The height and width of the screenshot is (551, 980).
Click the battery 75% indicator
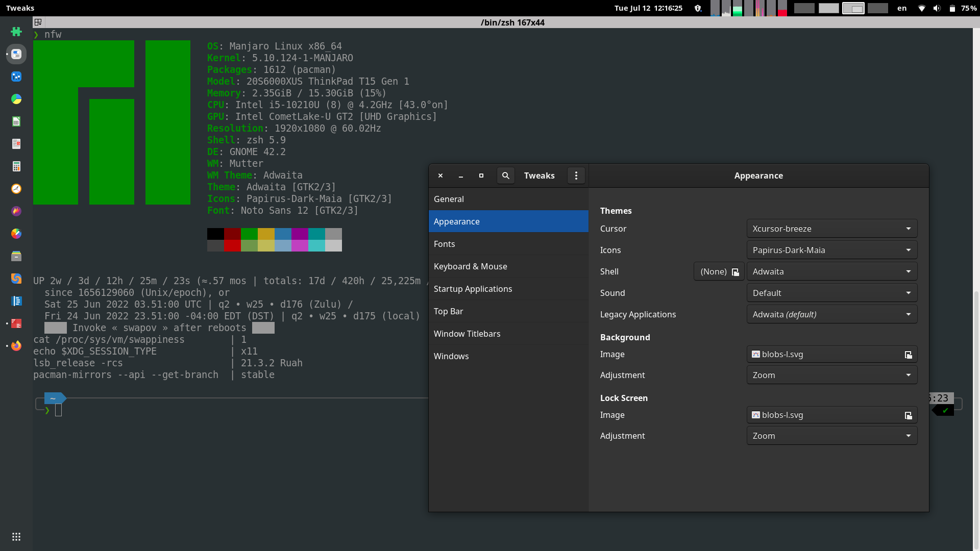click(963, 8)
